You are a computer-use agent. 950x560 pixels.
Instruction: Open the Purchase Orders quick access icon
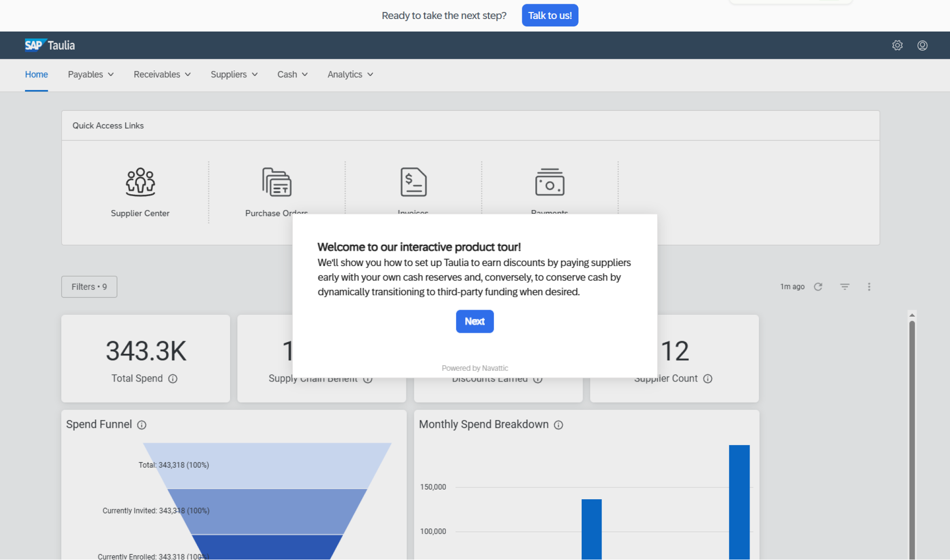[x=276, y=182]
